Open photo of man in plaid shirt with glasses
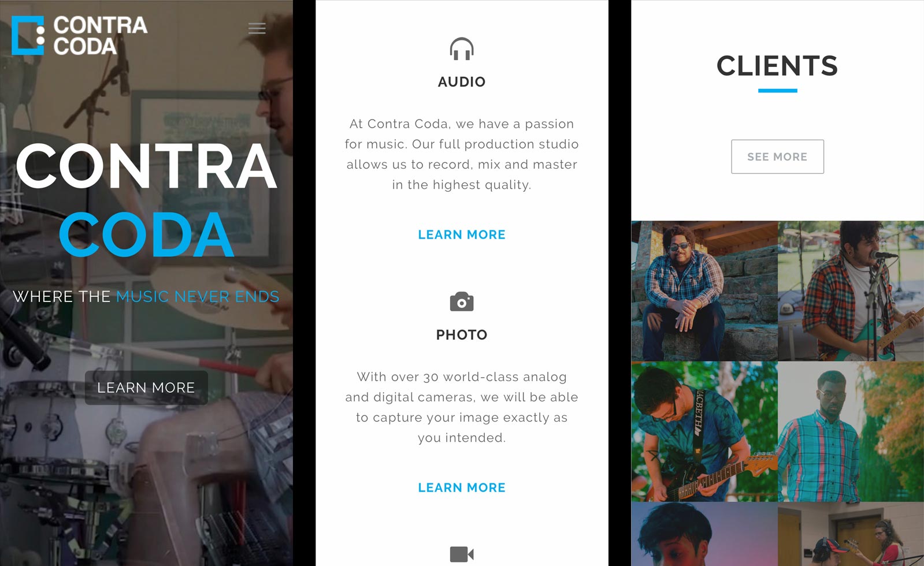 851,431
